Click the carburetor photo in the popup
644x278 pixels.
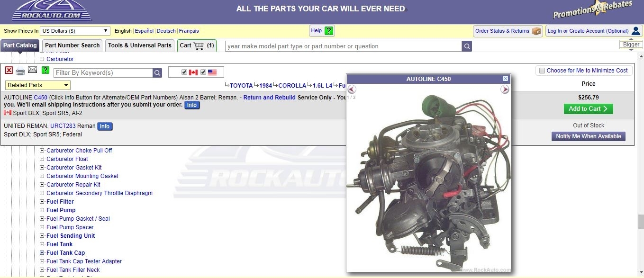tap(429, 182)
